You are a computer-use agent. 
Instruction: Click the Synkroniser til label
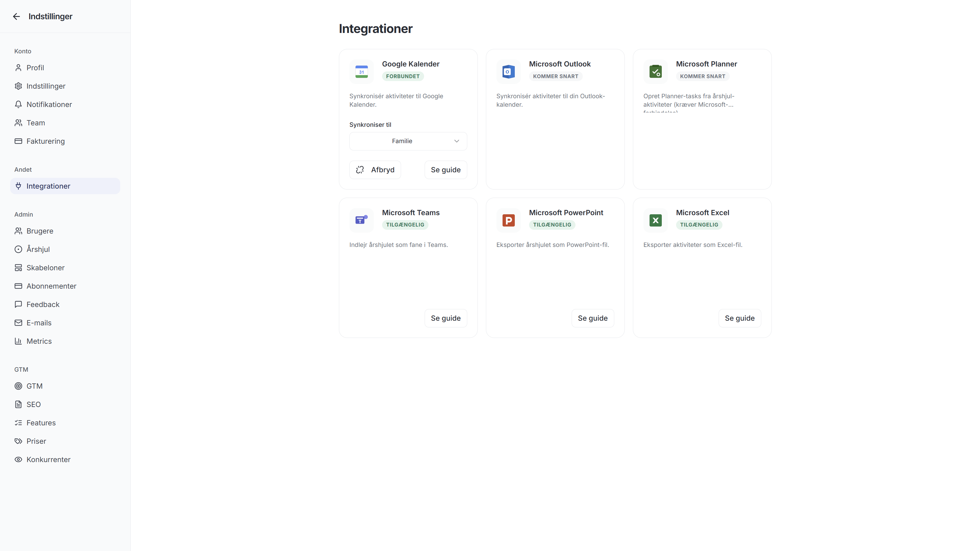tap(370, 125)
